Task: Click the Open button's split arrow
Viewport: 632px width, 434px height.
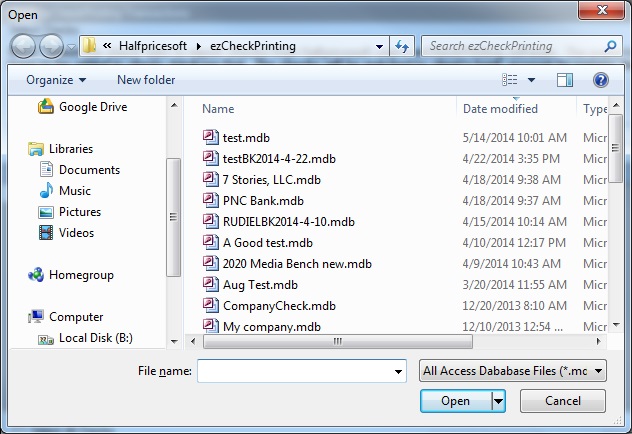Action: click(498, 401)
